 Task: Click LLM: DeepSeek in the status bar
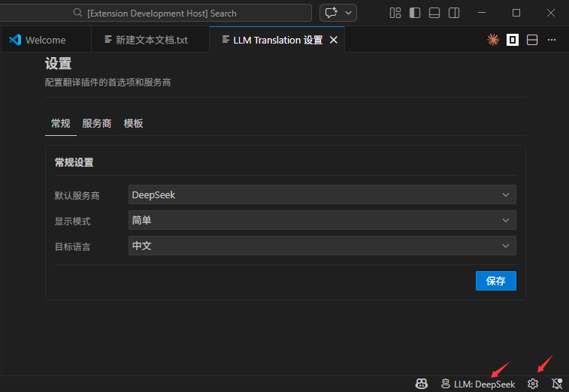tap(478, 384)
